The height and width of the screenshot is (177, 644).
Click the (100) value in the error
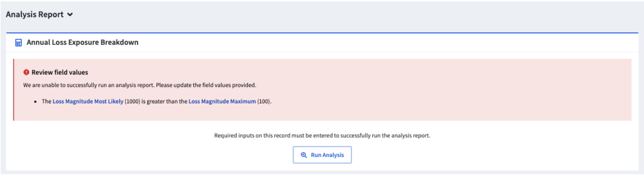264,101
